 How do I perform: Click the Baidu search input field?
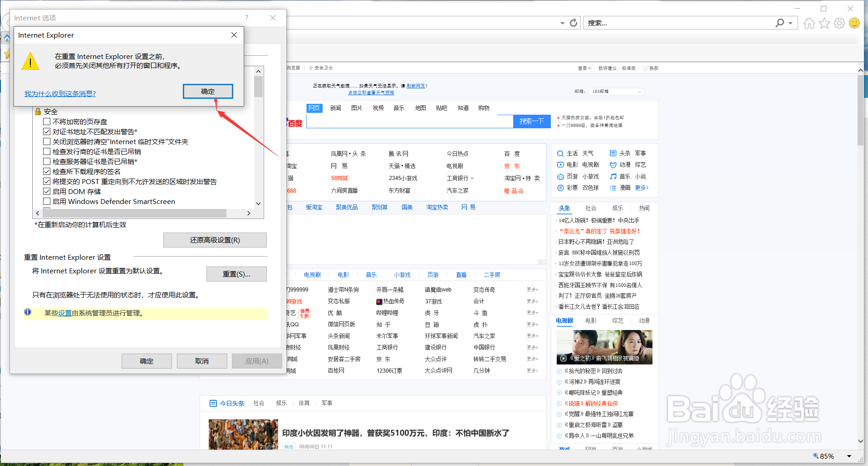point(410,121)
